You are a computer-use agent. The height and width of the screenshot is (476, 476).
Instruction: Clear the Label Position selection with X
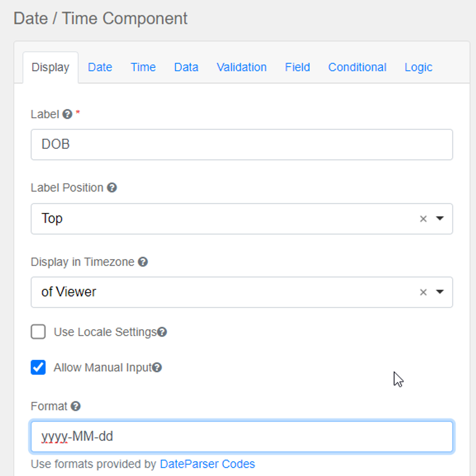423,219
